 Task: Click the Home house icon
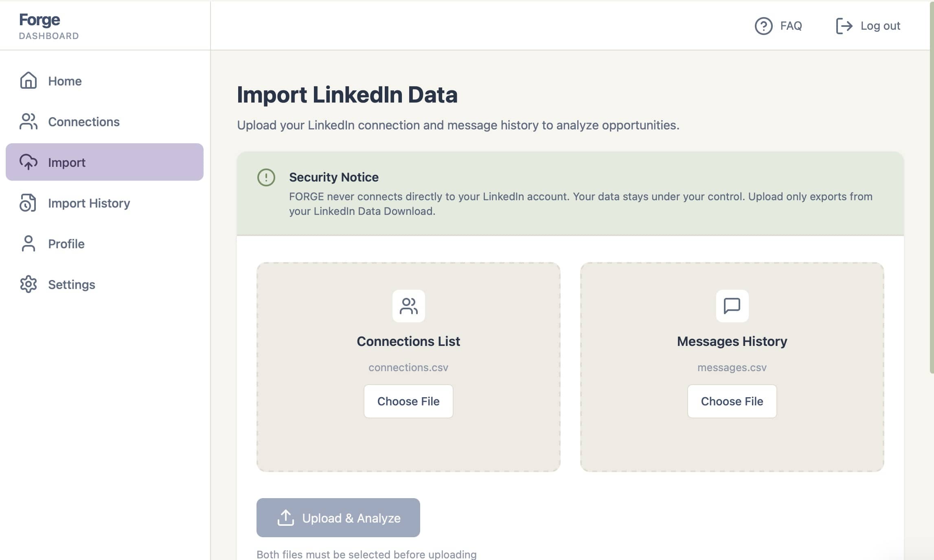pos(28,81)
